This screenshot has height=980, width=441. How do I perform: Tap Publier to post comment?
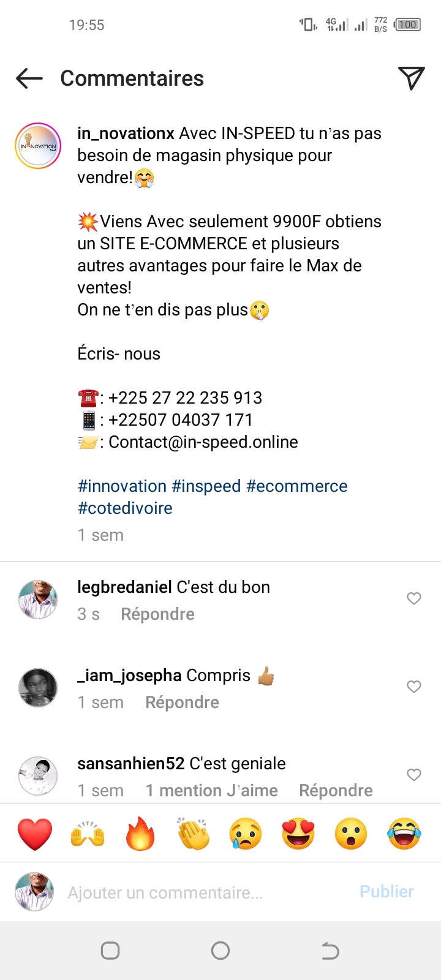pyautogui.click(x=386, y=892)
